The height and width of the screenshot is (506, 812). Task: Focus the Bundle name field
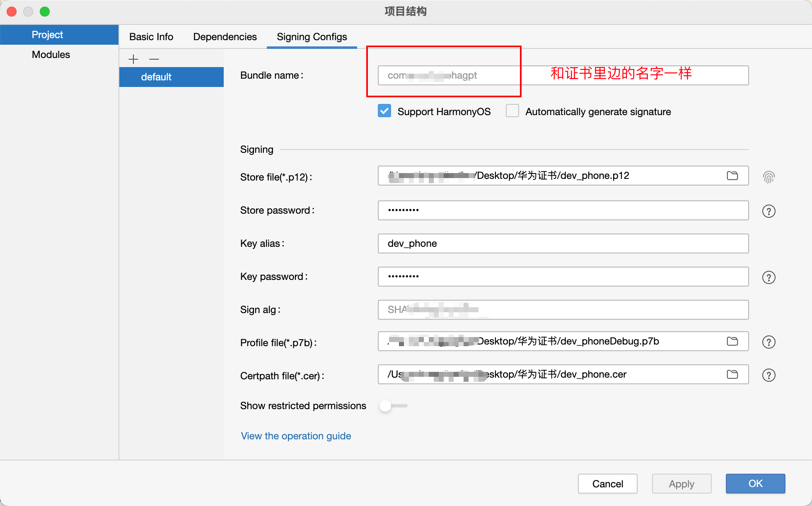[563, 75]
